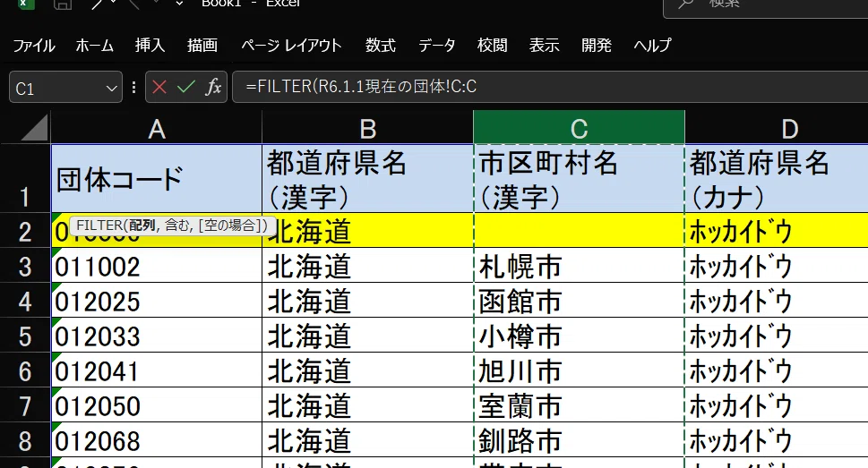Click 北海道 in the 札幌市 row
868x468 pixels.
click(x=367, y=265)
